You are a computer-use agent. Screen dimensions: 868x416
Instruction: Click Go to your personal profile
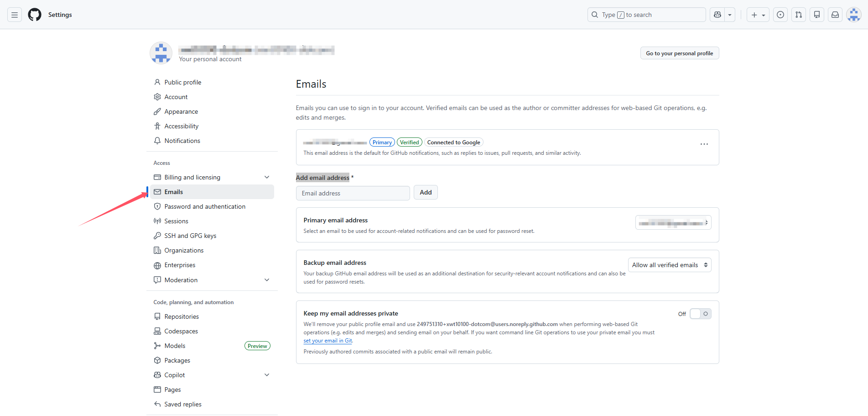679,53
